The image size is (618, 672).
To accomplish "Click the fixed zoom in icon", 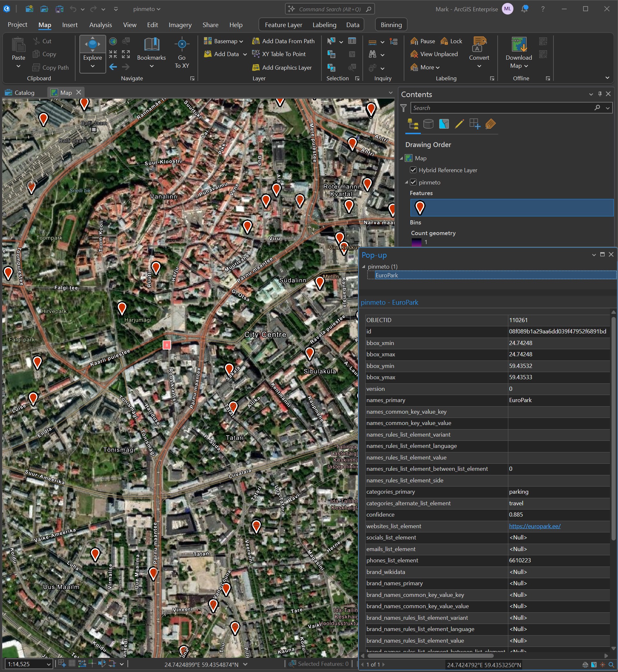I will pyautogui.click(x=113, y=54).
